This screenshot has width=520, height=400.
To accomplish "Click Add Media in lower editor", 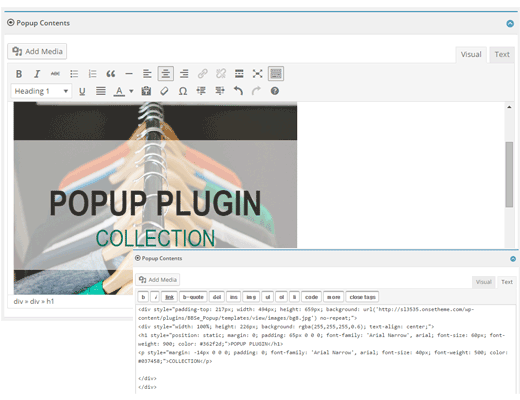I will [x=158, y=280].
